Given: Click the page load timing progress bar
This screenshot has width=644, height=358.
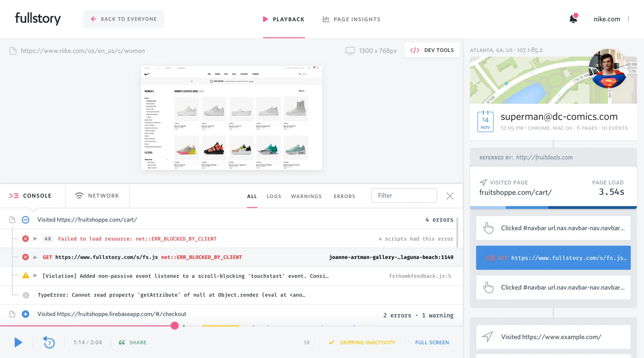Looking at the screenshot, I should click(553, 207).
